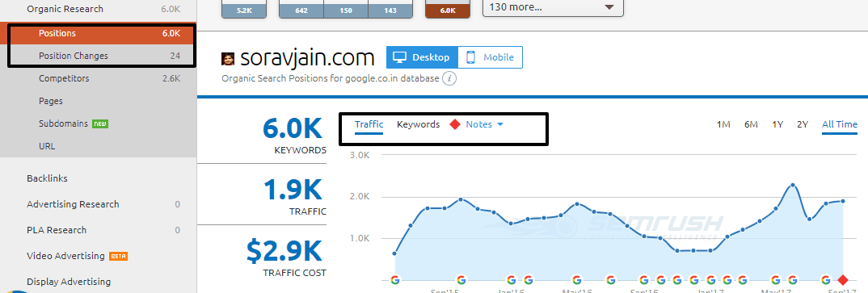The width and height of the screenshot is (868, 293).
Task: Click the soravjain.com favicon image
Action: tap(228, 58)
